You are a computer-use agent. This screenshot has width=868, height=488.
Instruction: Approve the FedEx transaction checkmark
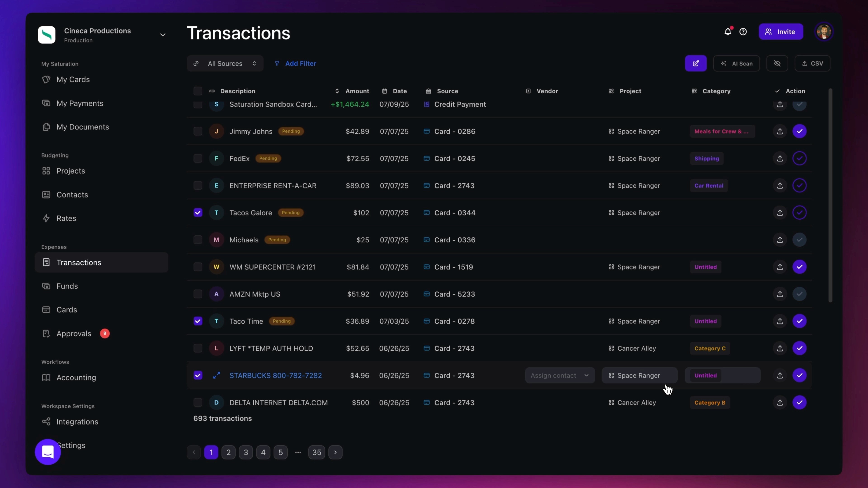799,158
